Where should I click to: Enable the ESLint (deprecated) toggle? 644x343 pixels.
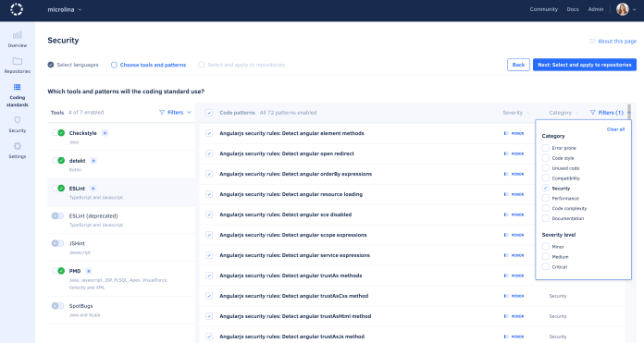pos(58,215)
